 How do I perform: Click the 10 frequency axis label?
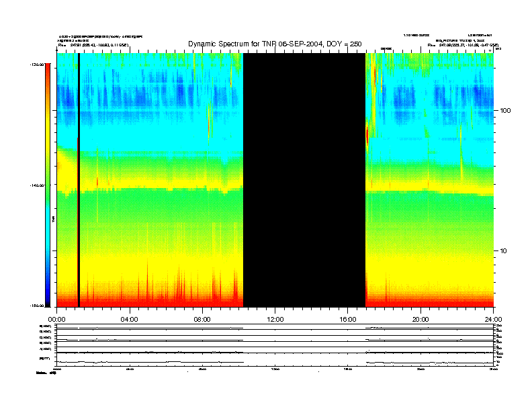(x=504, y=251)
